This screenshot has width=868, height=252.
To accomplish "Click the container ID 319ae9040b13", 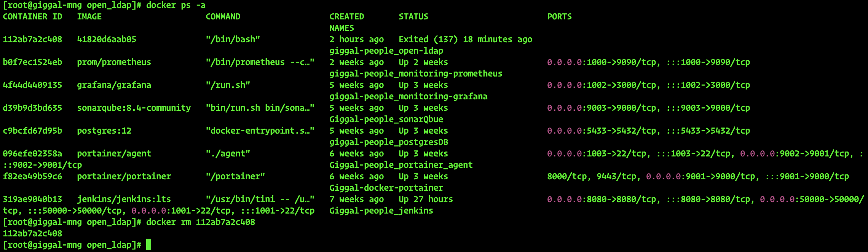I will click(32, 199).
